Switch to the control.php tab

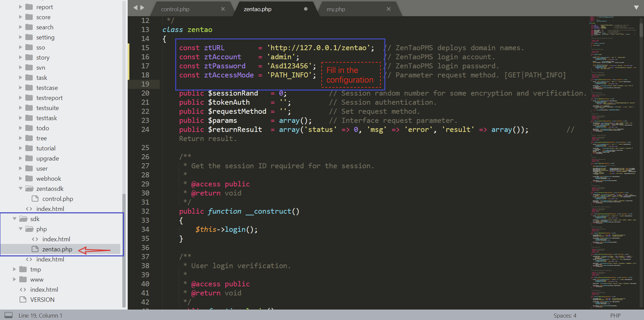[x=175, y=9]
